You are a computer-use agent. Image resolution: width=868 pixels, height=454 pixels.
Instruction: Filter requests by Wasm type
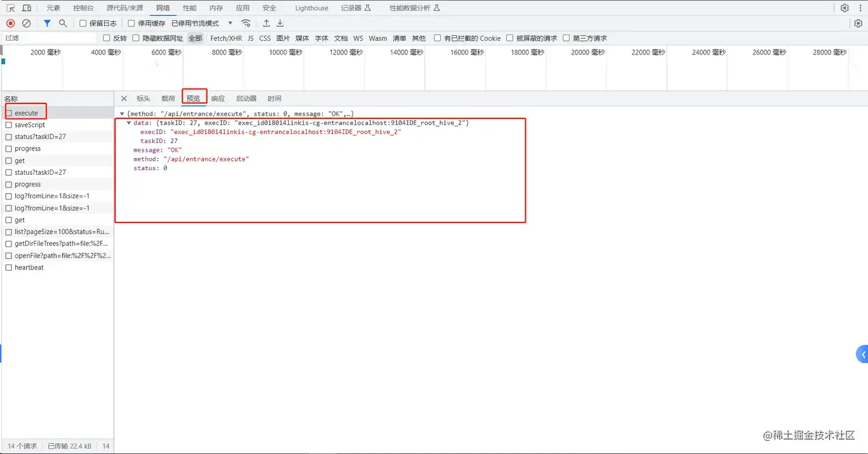tap(378, 38)
